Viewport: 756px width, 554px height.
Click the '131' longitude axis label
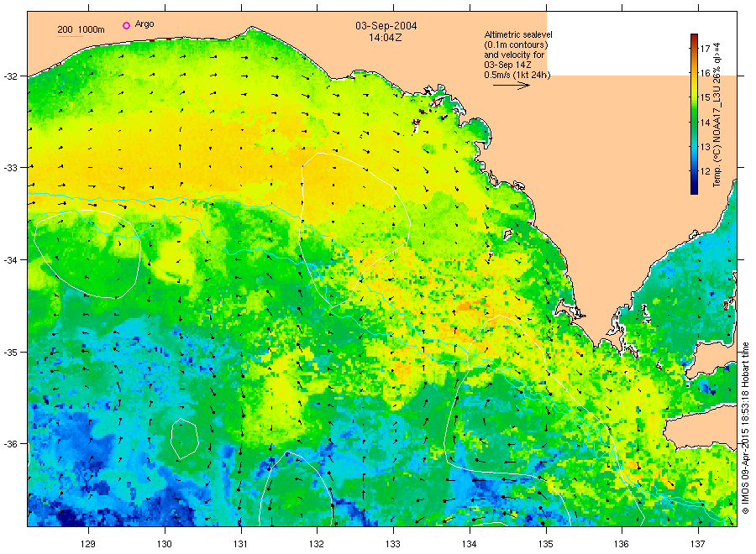coord(240,544)
